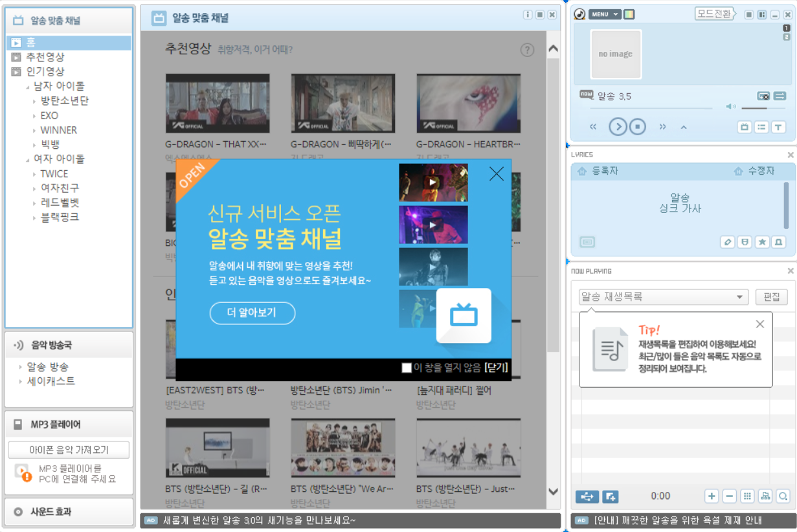797x532 pixels.
Task: Toggle the repeat mode icon in player
Action: 763,96
